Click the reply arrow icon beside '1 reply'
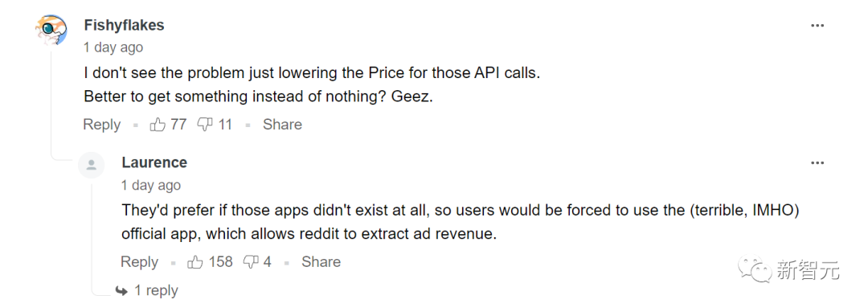The height and width of the screenshot is (308, 868). [x=122, y=290]
